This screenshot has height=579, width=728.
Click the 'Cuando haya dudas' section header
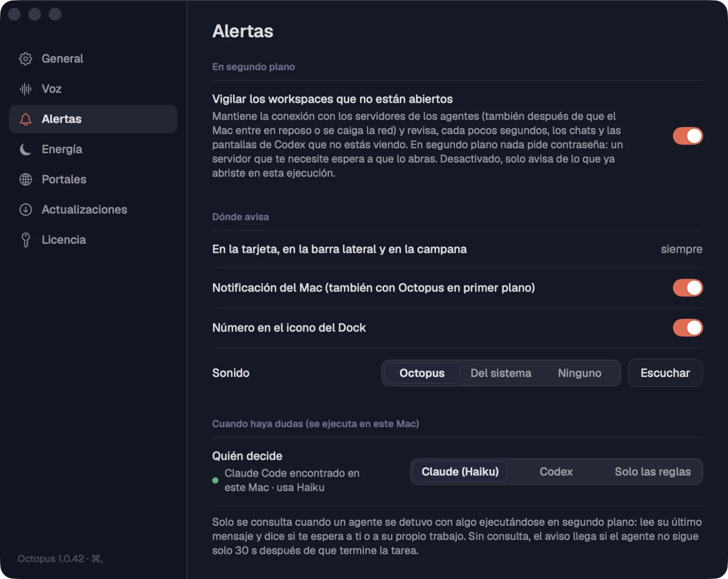[x=315, y=424]
